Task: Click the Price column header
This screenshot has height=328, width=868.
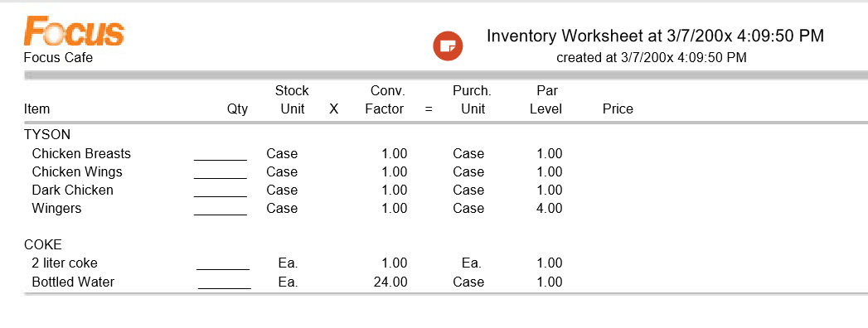Action: tap(618, 109)
